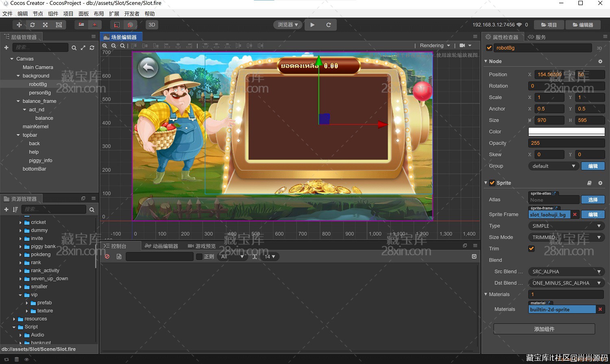Select the rect transform tool

pyautogui.click(x=59, y=25)
